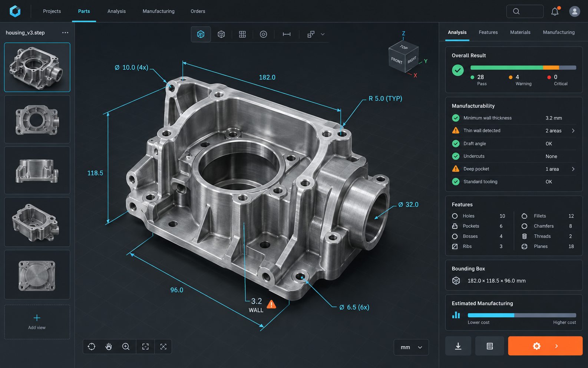Open the document list icon button
Screen dimensions: 588x368
[490, 346]
